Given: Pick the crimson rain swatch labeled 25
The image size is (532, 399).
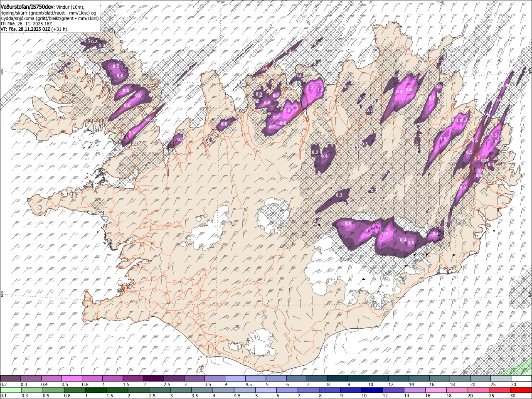Looking at the screenshot, I should click(x=500, y=390).
